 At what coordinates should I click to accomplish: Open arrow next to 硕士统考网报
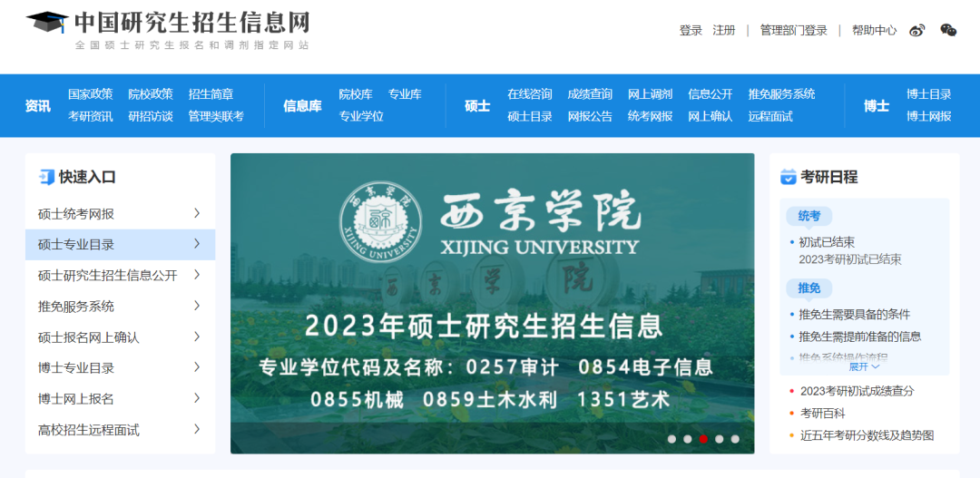(x=197, y=214)
